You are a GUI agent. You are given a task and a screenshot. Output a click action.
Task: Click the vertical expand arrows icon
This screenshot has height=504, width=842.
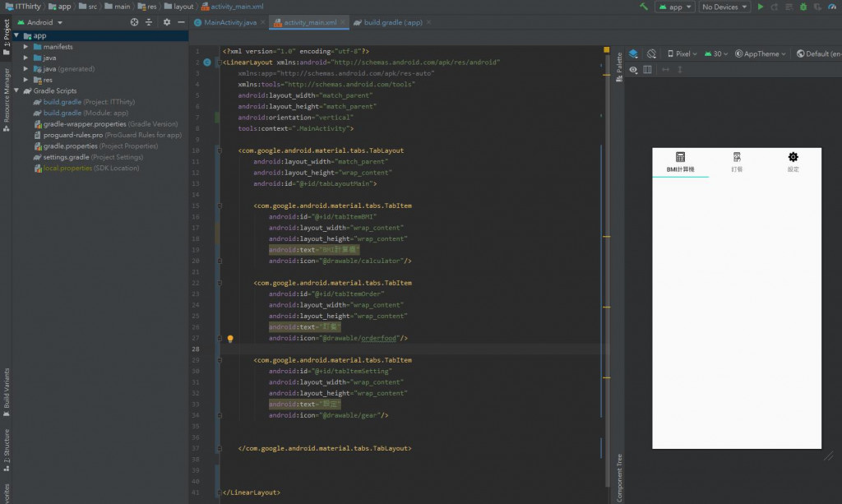[x=680, y=70]
